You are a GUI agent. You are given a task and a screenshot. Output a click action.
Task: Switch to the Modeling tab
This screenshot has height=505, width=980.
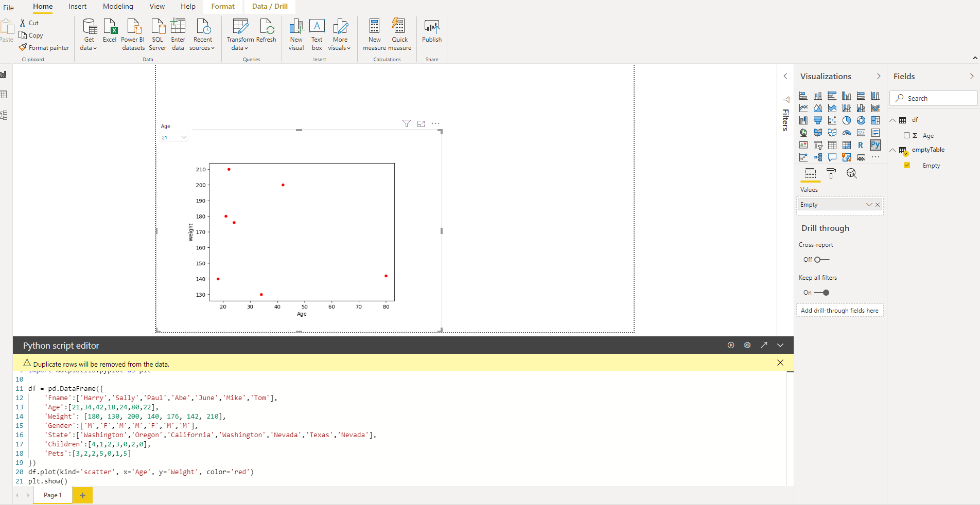pos(118,6)
